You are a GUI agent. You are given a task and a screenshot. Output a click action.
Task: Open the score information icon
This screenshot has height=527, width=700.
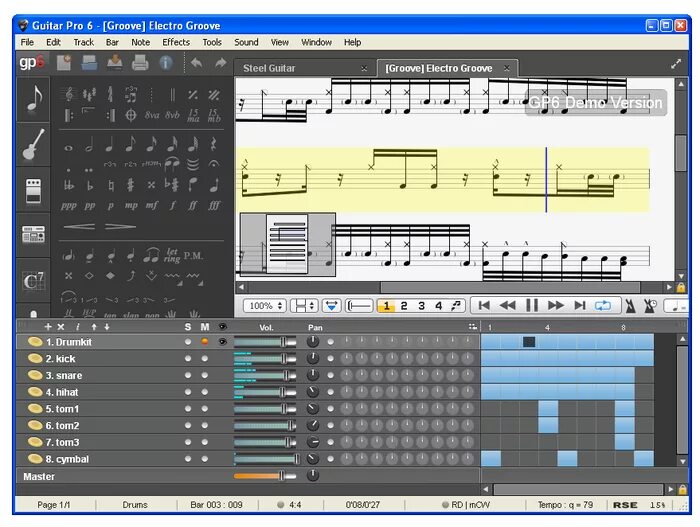pyautogui.click(x=166, y=63)
